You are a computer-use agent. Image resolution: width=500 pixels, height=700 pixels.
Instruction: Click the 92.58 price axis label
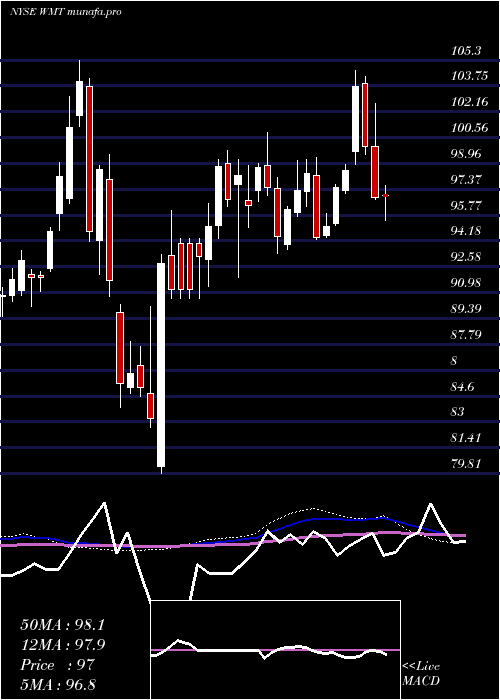tap(467, 257)
